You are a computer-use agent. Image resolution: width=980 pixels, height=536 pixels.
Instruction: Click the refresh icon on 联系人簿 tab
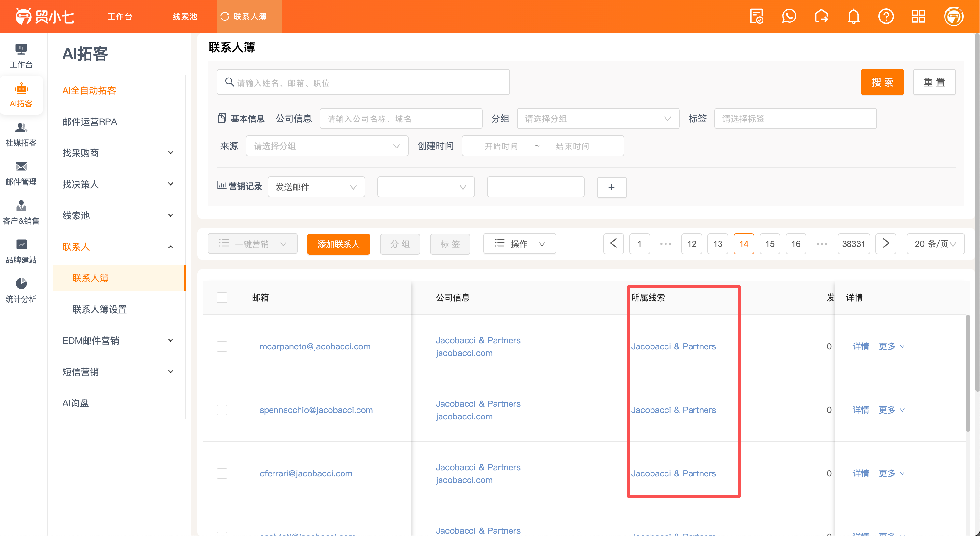point(225,16)
